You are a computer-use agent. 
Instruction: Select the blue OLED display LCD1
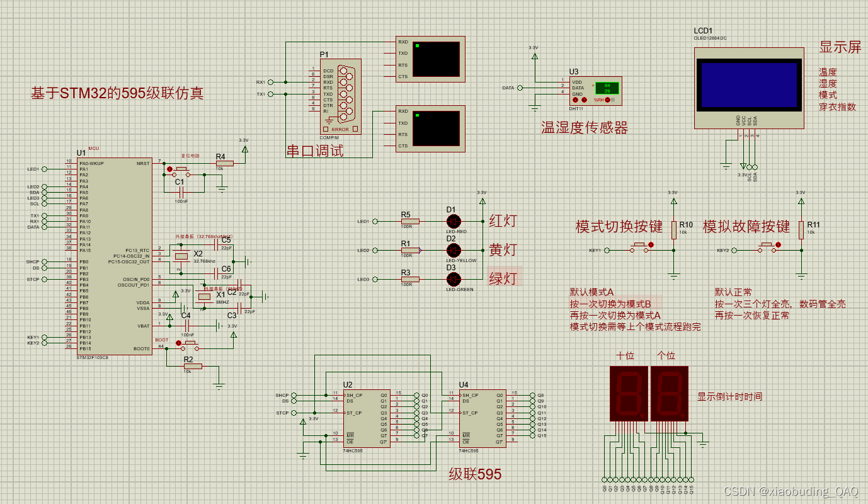[749, 88]
